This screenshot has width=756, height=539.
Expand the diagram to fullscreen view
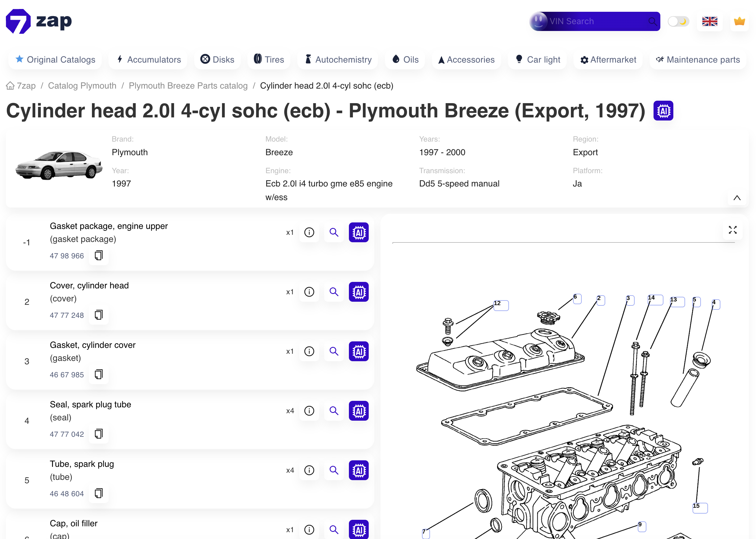coord(733,230)
